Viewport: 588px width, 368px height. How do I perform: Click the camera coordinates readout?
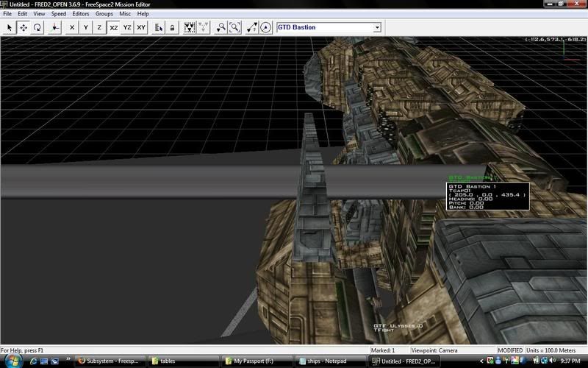555,39
